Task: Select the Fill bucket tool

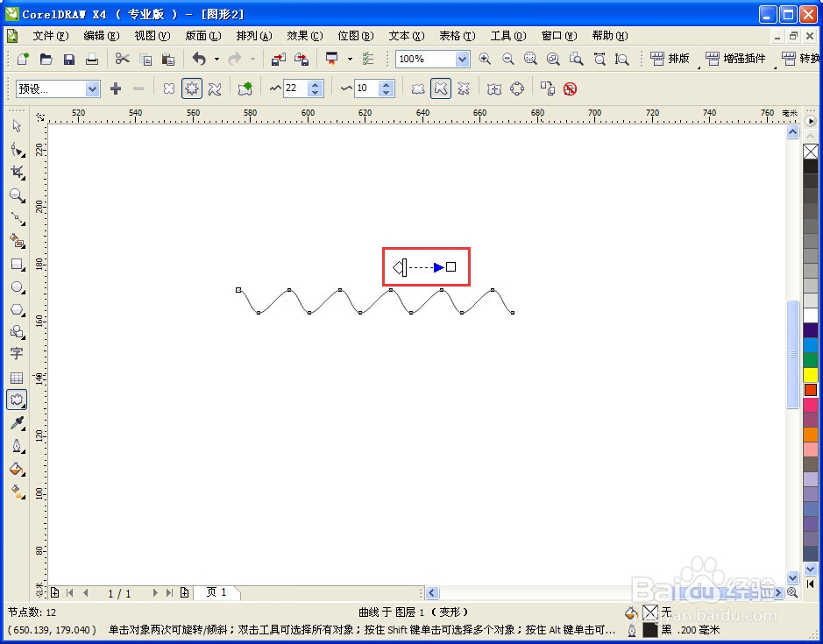Action: [x=17, y=469]
